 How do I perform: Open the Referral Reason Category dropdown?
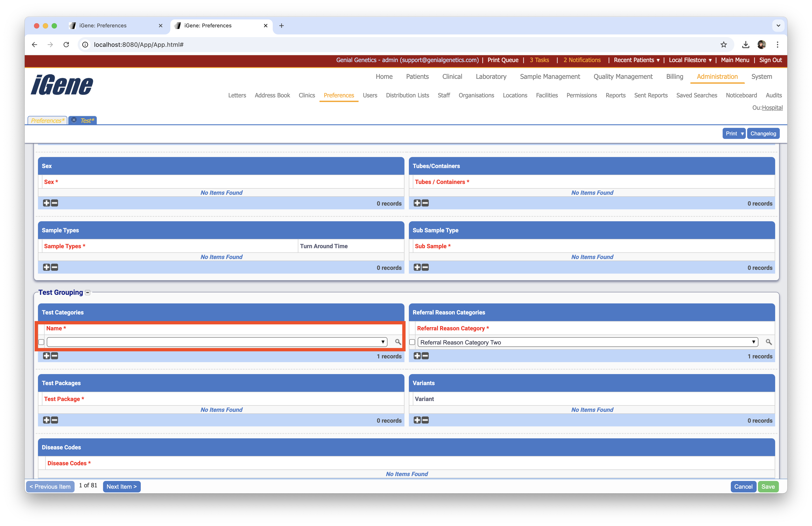tap(588, 342)
